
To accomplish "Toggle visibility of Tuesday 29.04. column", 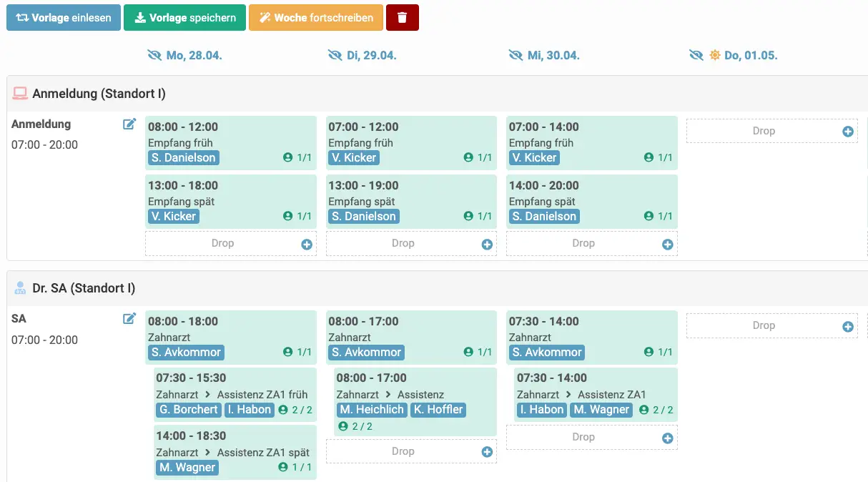I will [x=335, y=55].
